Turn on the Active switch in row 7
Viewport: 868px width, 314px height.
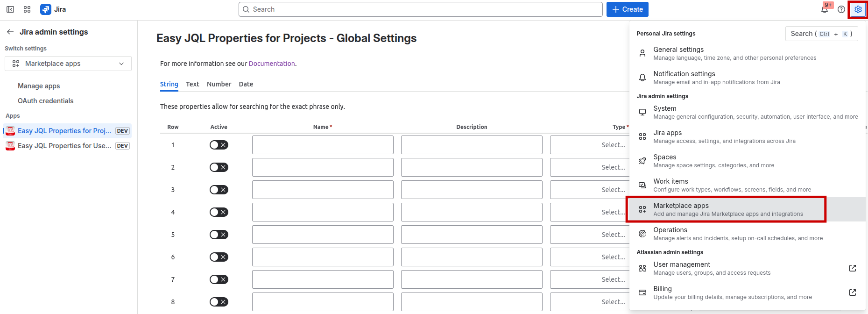pyautogui.click(x=219, y=279)
